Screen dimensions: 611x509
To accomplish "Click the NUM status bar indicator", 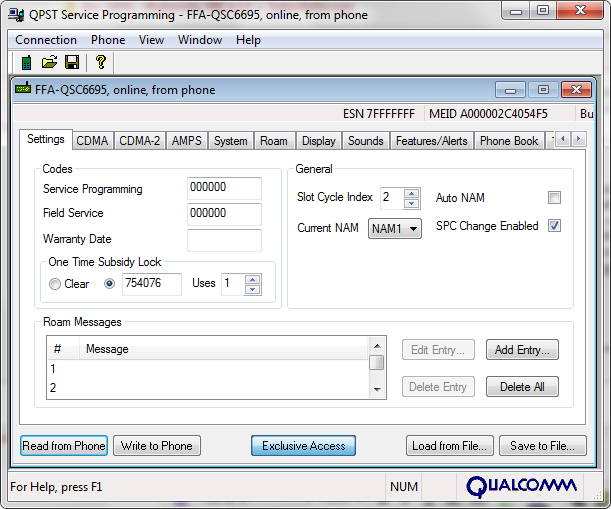I will 404,486.
